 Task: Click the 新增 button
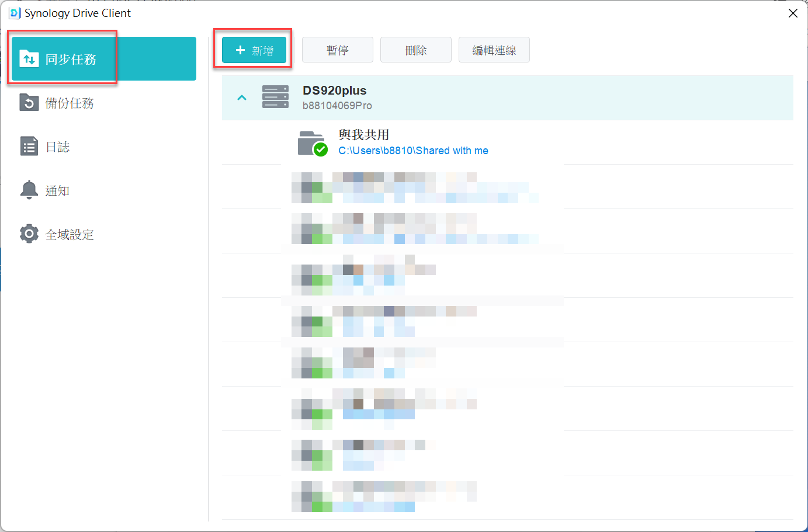point(255,50)
